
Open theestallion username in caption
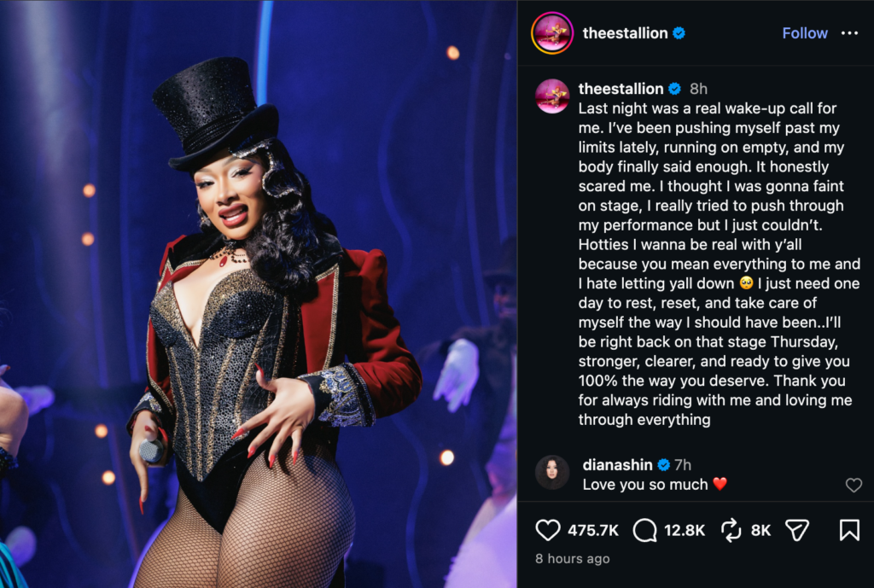click(621, 89)
